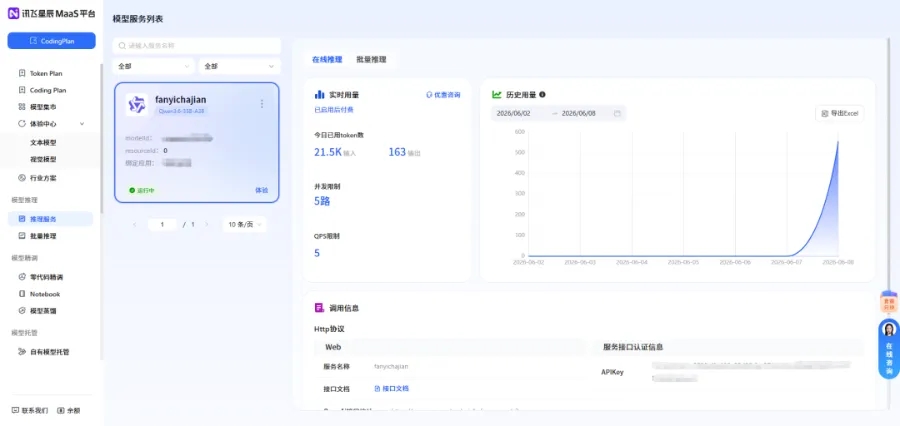Select 文本模型 submenu item
The image size is (900, 426).
[43, 142]
